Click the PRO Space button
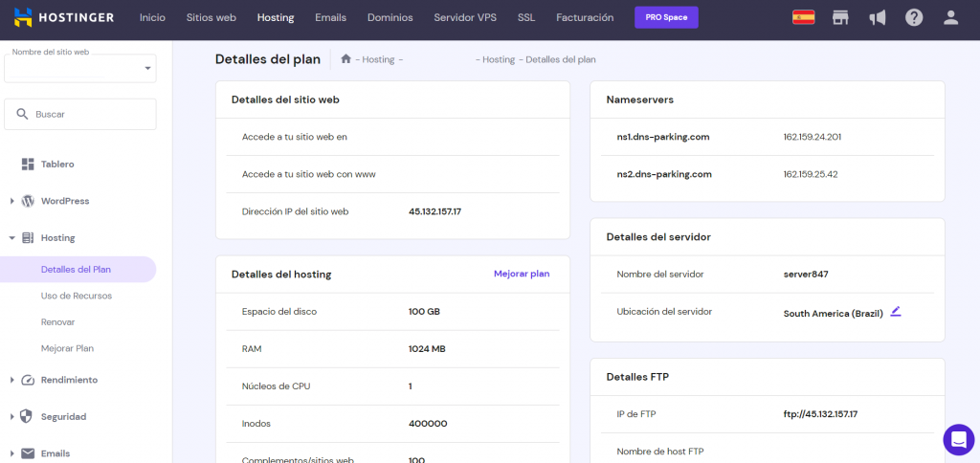 (x=666, y=17)
